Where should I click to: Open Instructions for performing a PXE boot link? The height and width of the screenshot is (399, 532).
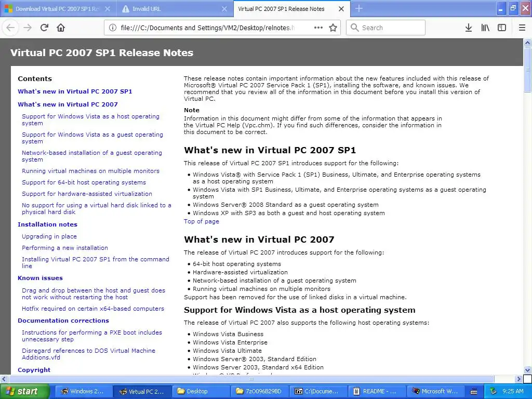(92, 336)
